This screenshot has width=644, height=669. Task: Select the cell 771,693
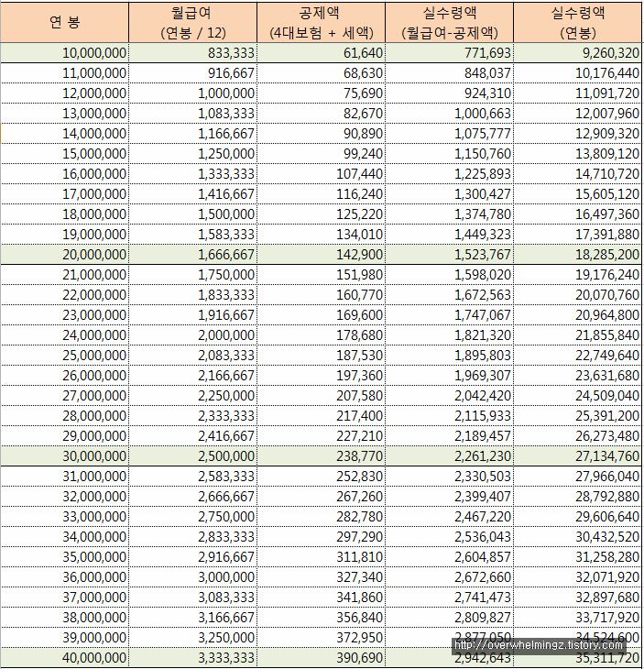[450, 53]
